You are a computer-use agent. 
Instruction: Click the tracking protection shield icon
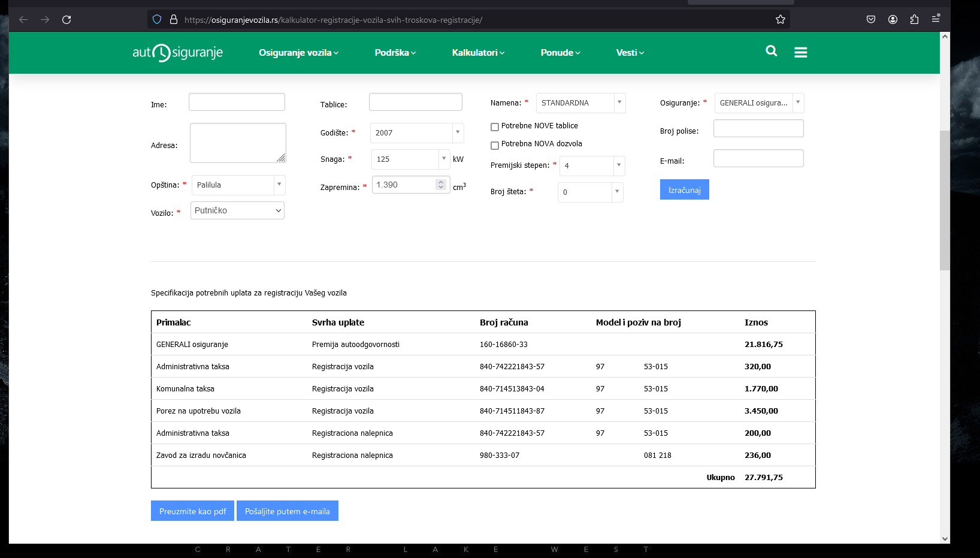(x=157, y=20)
